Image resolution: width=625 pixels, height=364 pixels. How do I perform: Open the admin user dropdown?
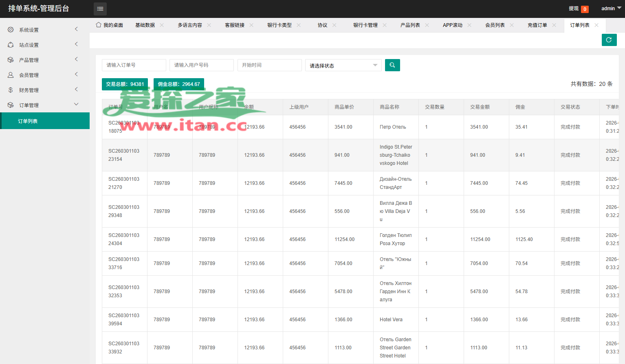click(611, 9)
